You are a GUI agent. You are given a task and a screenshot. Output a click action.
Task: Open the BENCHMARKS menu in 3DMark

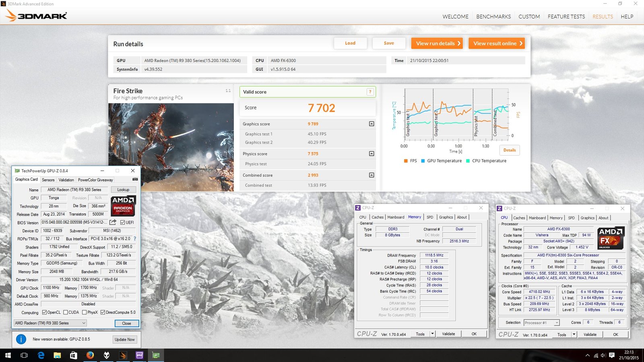[x=493, y=16]
